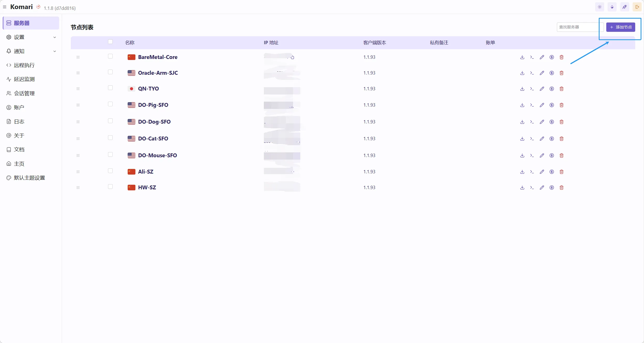This screenshot has width=644, height=343.
Task: Collapse the sidebar via the hamburger icon
Action: coord(5,7)
